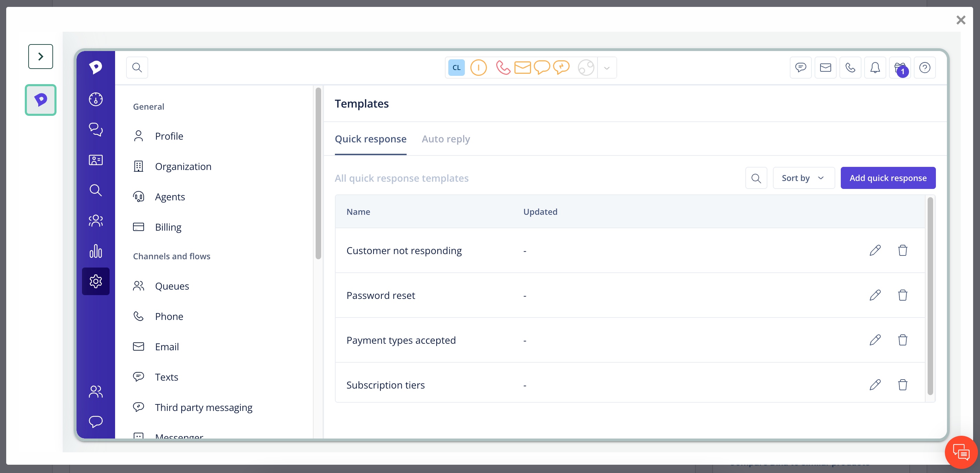Image resolution: width=980 pixels, height=473 pixels.
Task: Expand the agent status dropdown arrow
Action: [x=607, y=68]
